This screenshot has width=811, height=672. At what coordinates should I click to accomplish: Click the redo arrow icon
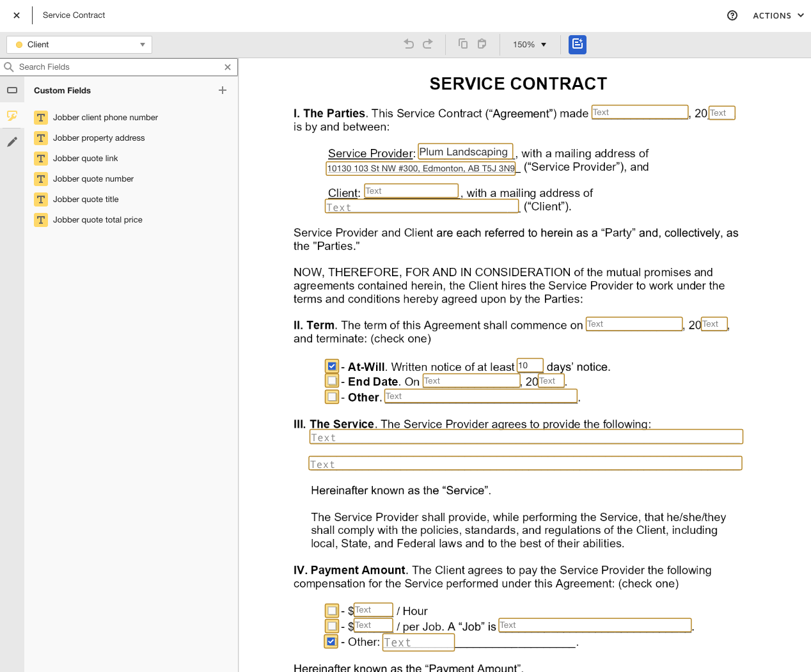(428, 44)
